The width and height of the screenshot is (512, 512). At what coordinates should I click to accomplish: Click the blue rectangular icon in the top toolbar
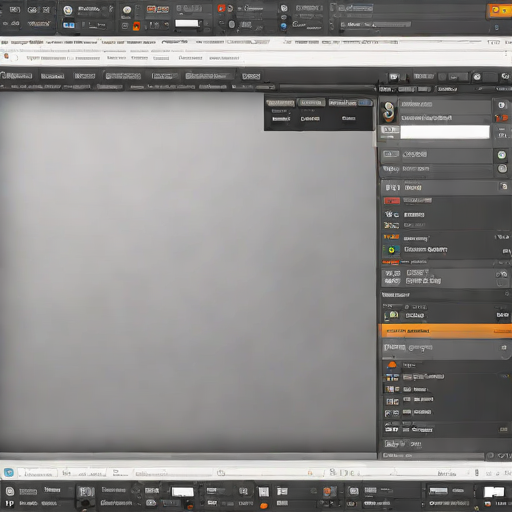[x=69, y=25]
